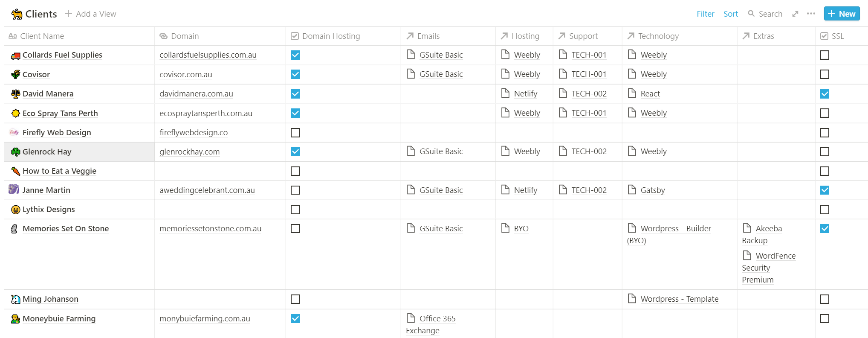Click the How to Eat a Veggie carrot icon

16,171
